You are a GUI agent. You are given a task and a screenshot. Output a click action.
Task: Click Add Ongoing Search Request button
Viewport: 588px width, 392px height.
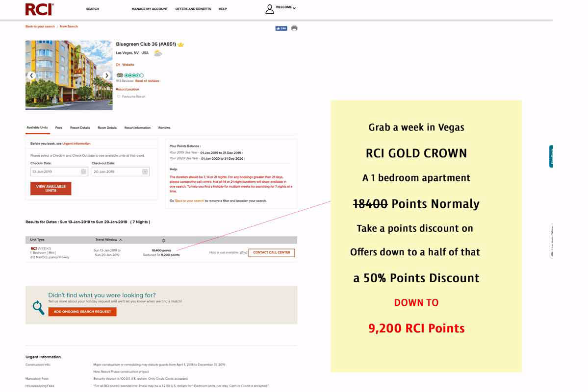pos(82,312)
